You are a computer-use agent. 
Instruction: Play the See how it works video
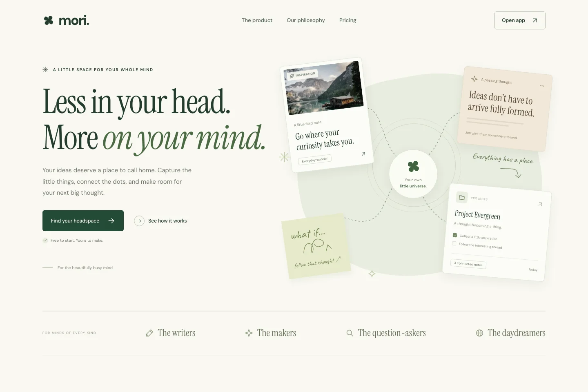click(160, 221)
